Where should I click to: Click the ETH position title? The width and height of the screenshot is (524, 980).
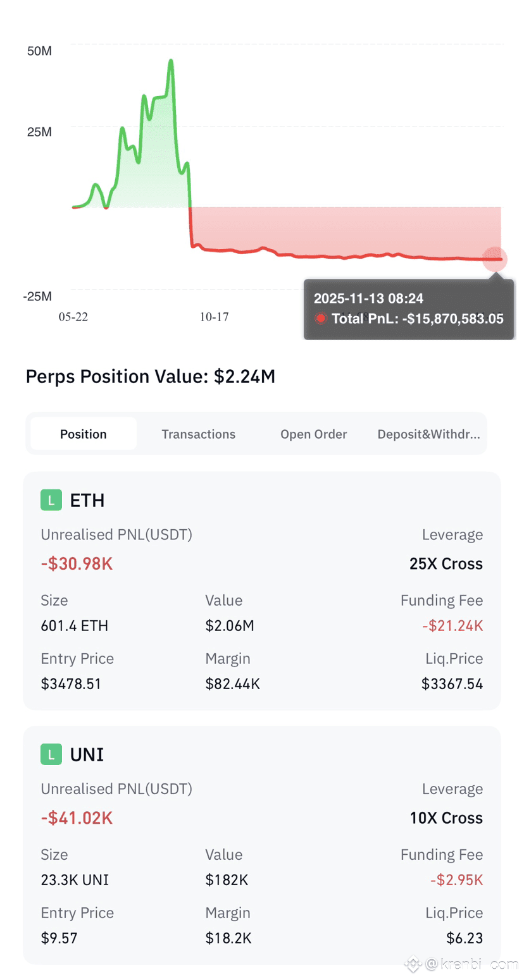pos(87,501)
